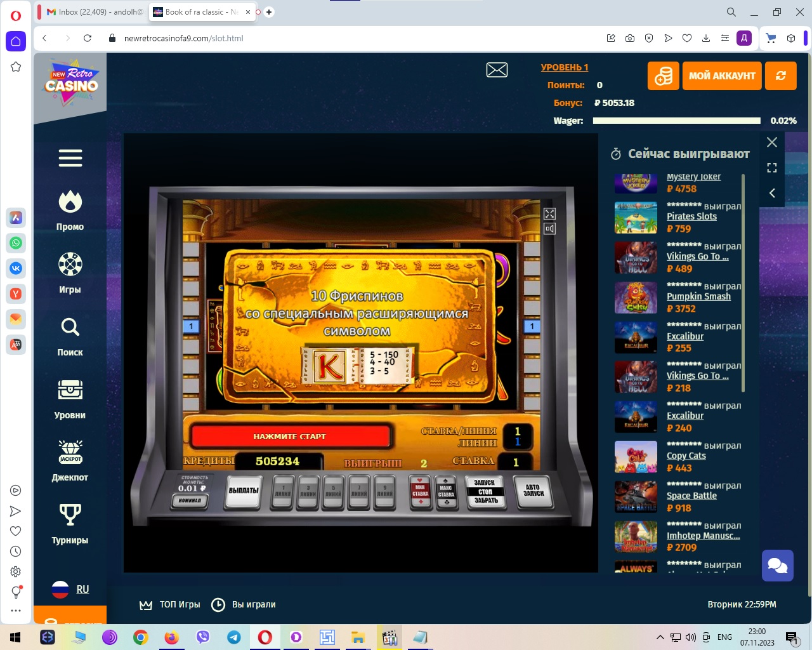Expand the hamburger menu in casino sidebar
Image resolution: width=812 pixels, height=650 pixels.
(x=70, y=158)
